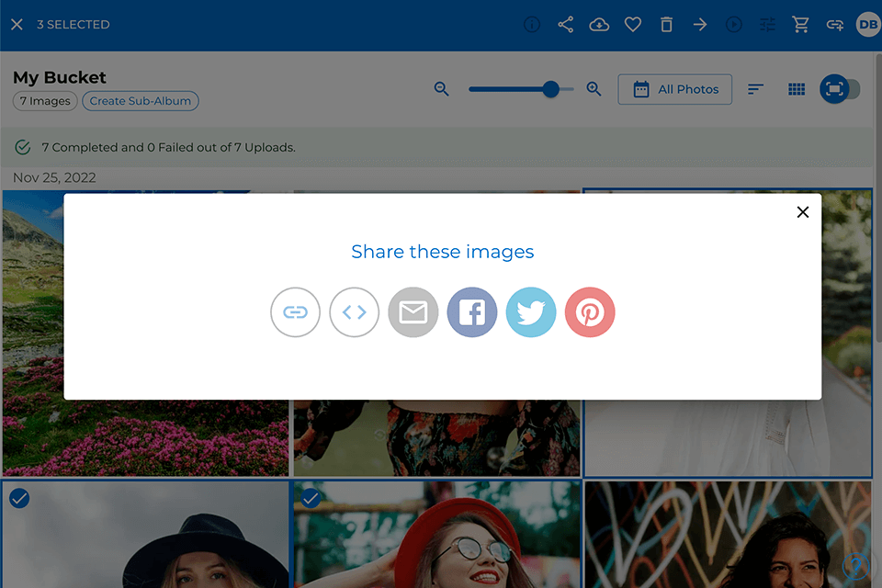882x588 pixels.
Task: Download selected images via cloud icon
Action: point(599,24)
